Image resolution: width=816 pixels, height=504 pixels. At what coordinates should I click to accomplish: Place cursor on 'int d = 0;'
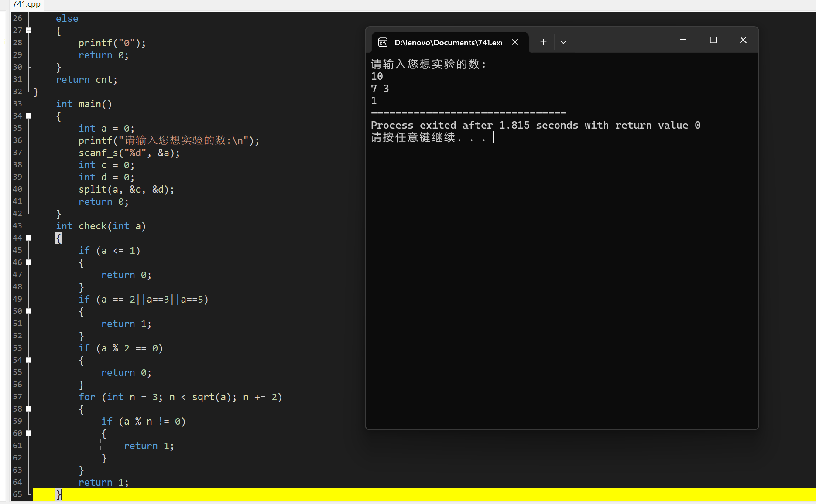(106, 177)
